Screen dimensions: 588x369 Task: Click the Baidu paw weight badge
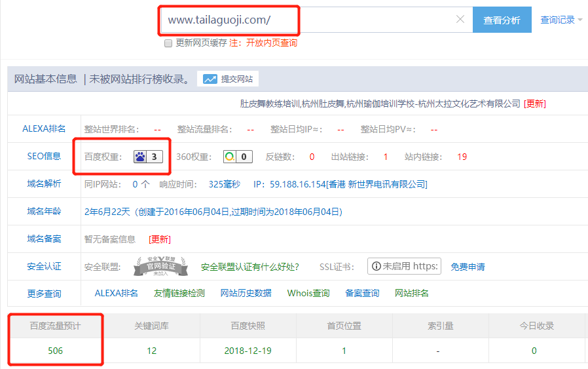(148, 157)
